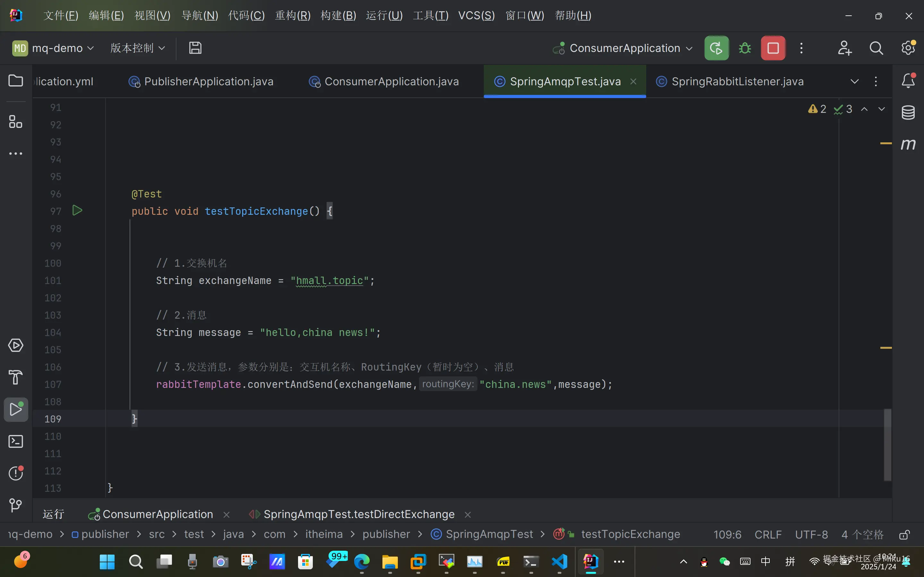
Task: Toggle the Project folder panel
Action: pos(16,80)
